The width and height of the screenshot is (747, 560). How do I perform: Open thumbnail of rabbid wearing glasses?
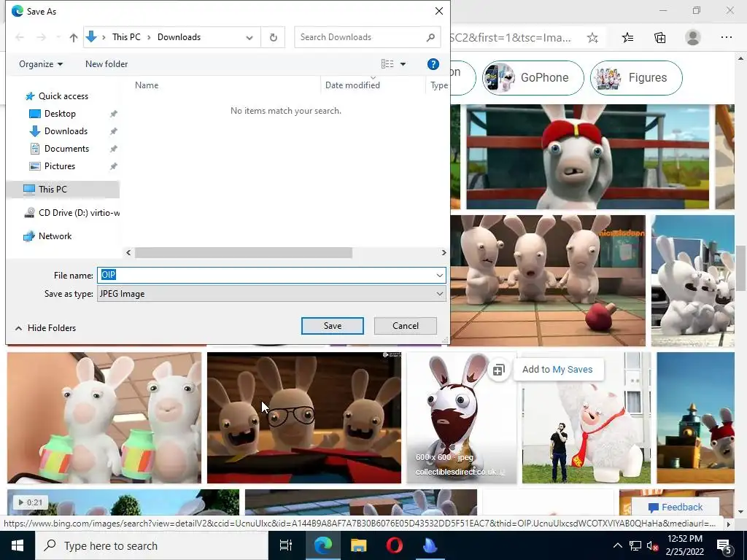pyautogui.click(x=304, y=418)
